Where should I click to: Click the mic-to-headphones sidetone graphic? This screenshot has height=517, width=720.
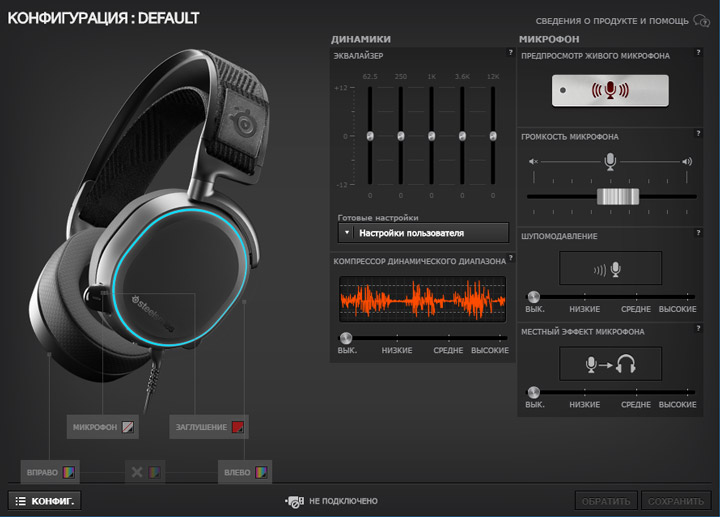[x=610, y=364]
